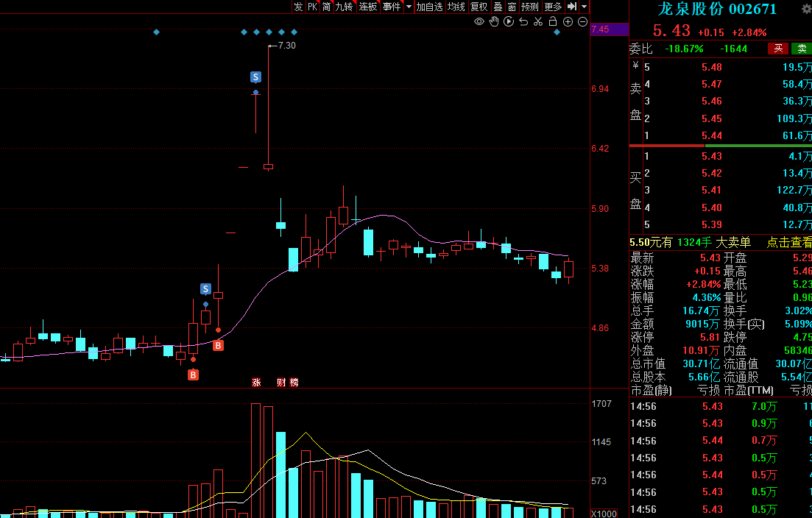
Task: Click the 金额 9015万 value
Action: pos(703,324)
